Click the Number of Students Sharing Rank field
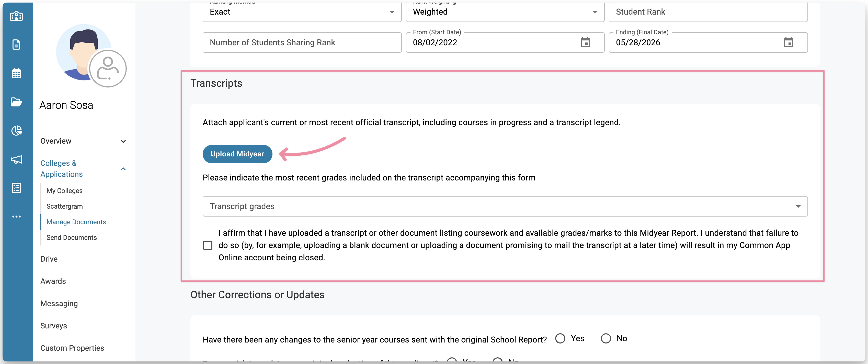 pos(302,42)
